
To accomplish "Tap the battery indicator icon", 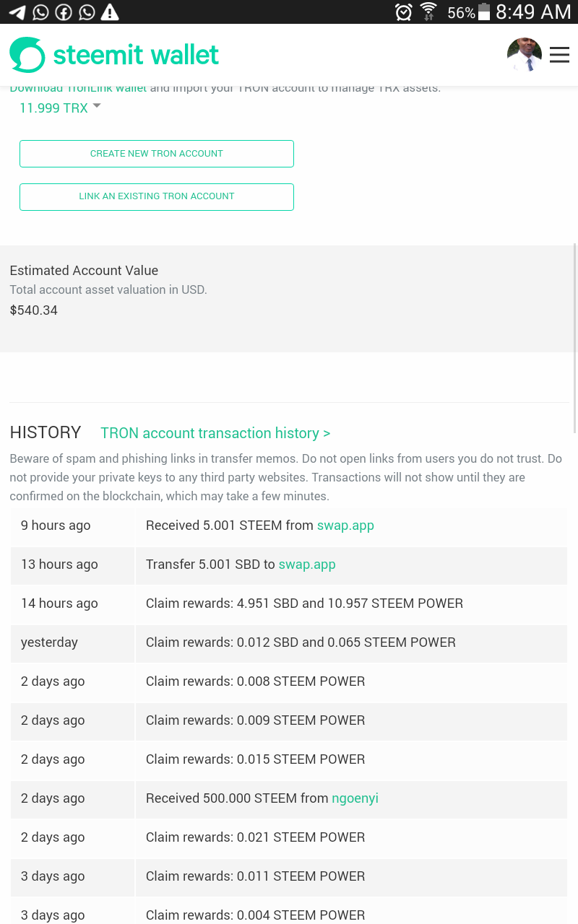I will tap(484, 12).
